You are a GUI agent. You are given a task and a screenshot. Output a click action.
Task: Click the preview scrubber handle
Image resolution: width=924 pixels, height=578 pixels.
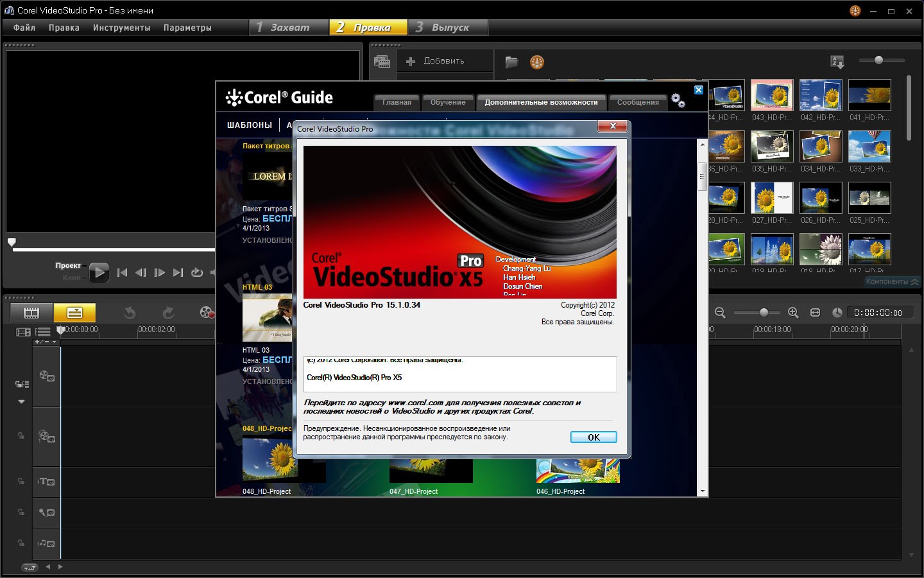12,243
